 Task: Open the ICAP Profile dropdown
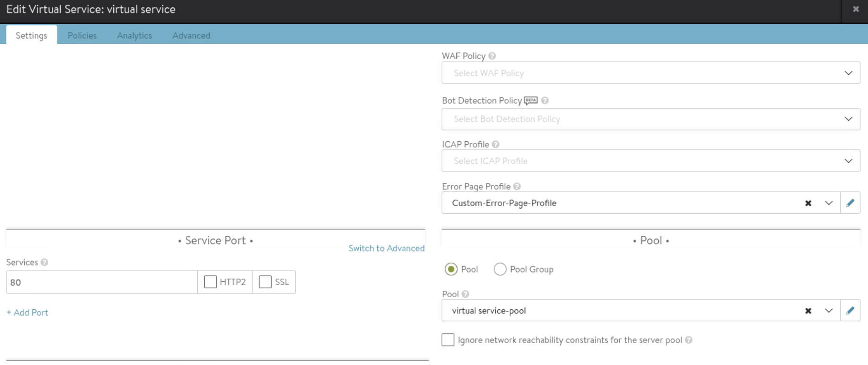(x=650, y=161)
